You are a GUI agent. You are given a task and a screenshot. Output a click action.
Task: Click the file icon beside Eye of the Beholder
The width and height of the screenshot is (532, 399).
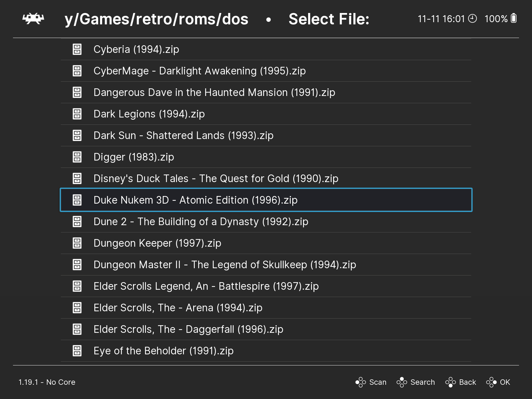click(x=77, y=351)
